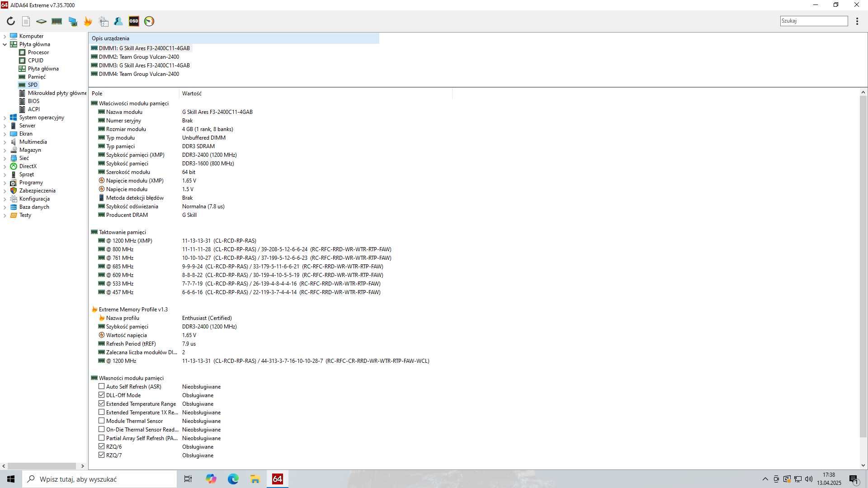
Task: Click the Opis urządzenia column header
Action: point(234,38)
